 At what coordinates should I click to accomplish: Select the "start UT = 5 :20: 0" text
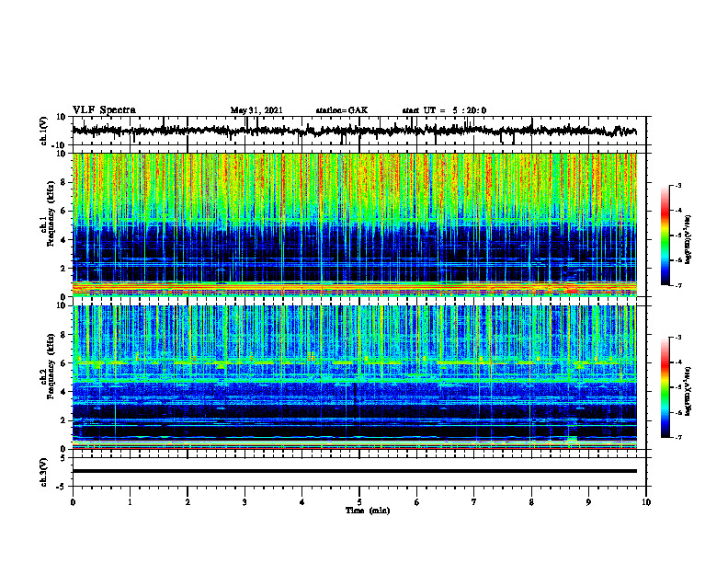click(x=444, y=110)
